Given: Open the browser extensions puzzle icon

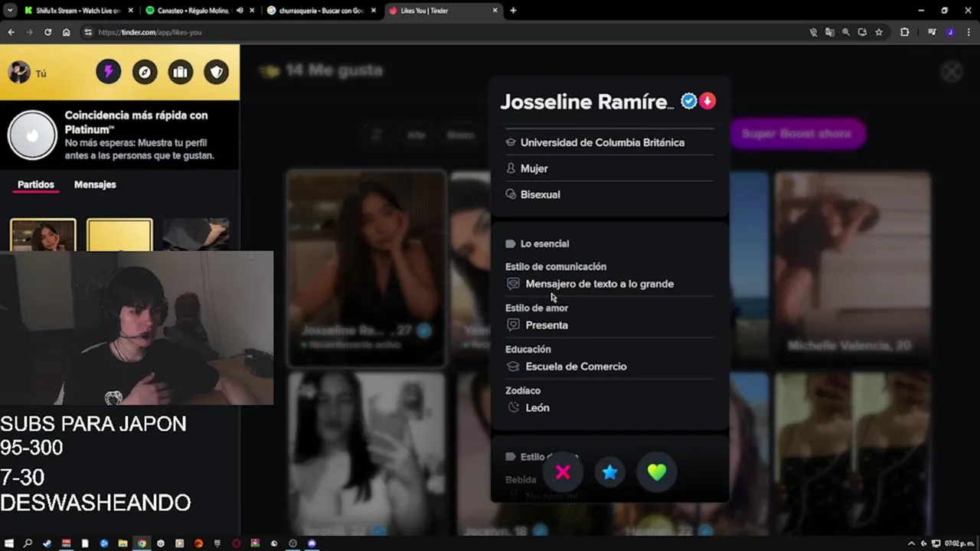Looking at the screenshot, I should (x=904, y=32).
